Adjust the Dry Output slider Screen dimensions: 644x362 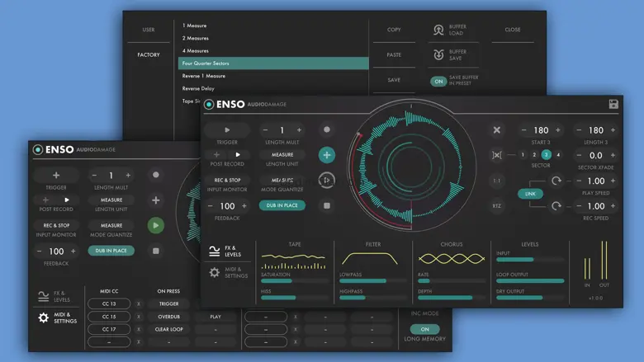tap(530, 298)
